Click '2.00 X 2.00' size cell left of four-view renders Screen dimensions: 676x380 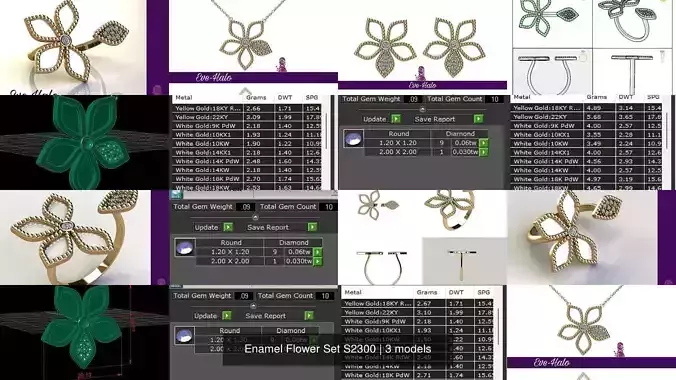pos(230,261)
